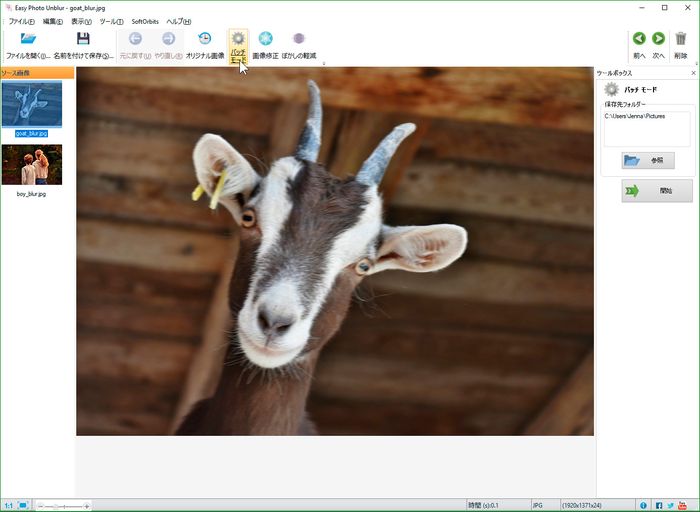700x512 pixels.
Task: Open the ファイルを開く file toolbar button
Action: click(28, 46)
